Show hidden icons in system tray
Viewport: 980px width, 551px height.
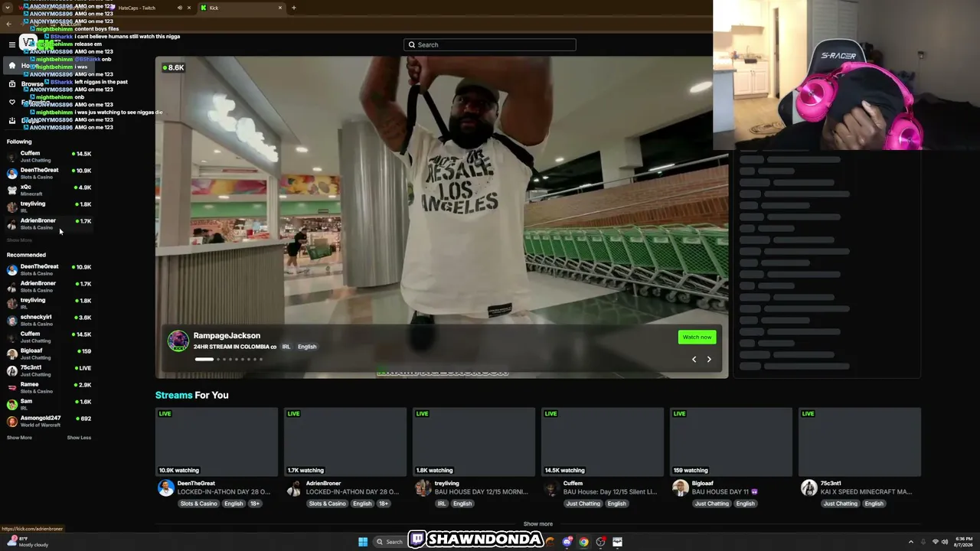(910, 542)
